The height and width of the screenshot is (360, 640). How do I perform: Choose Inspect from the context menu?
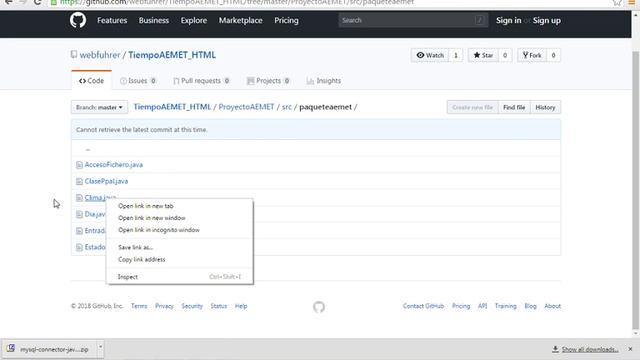coord(180,277)
